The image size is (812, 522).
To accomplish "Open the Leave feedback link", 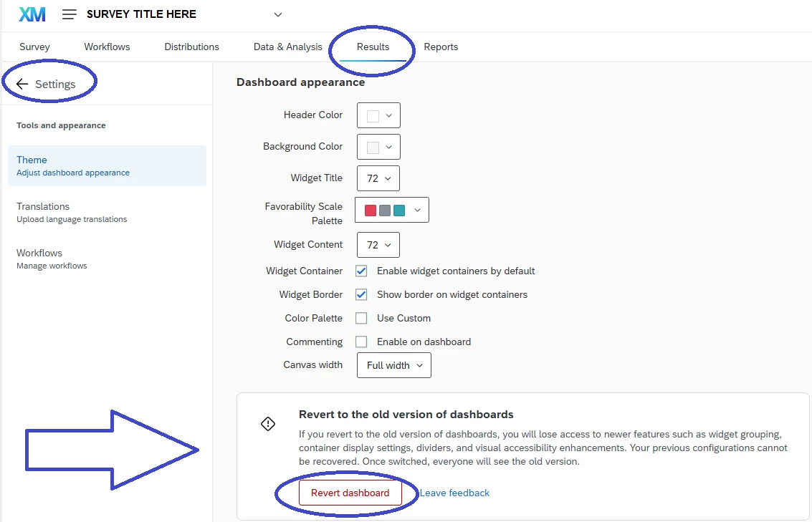I will [x=454, y=493].
